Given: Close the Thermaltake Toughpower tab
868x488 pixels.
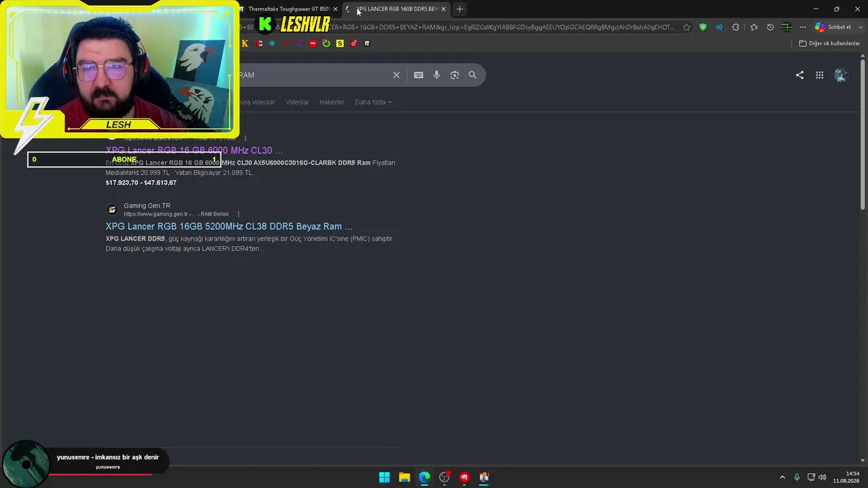Looking at the screenshot, I should [x=335, y=9].
